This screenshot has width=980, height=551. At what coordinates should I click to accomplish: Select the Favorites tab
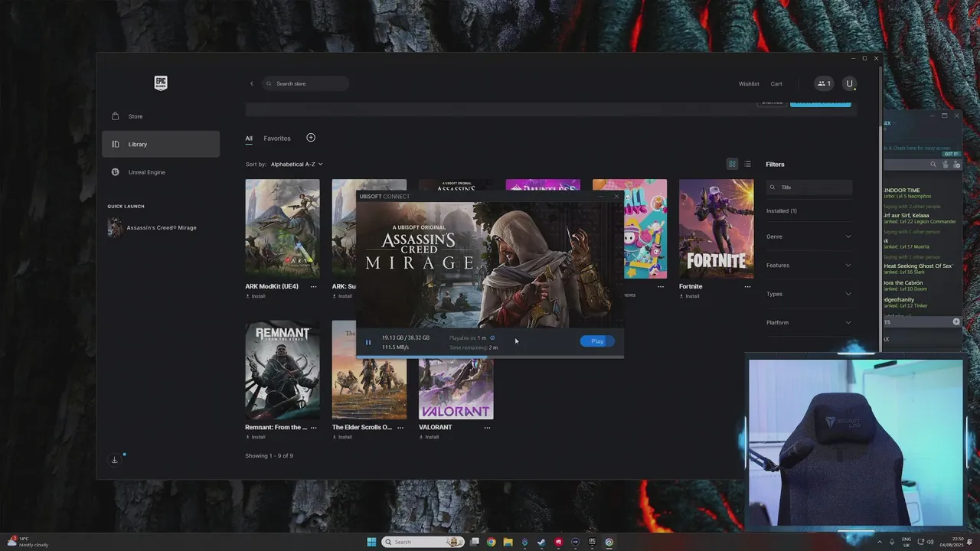coord(277,139)
